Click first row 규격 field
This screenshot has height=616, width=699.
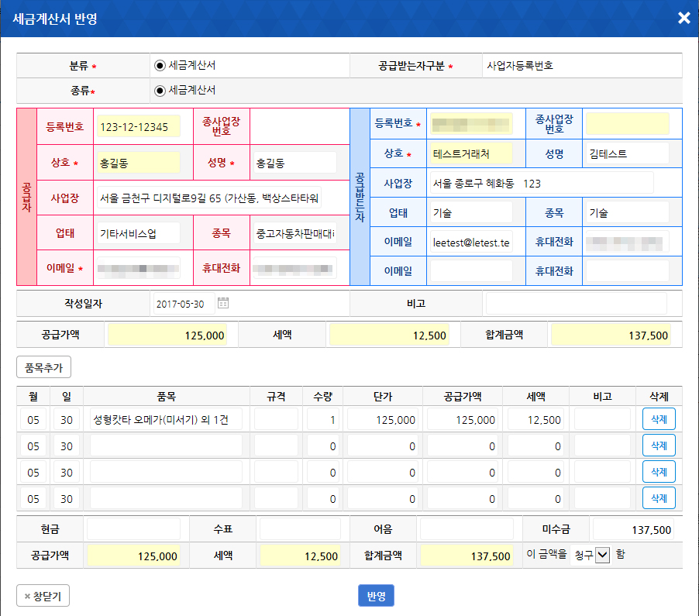276,419
